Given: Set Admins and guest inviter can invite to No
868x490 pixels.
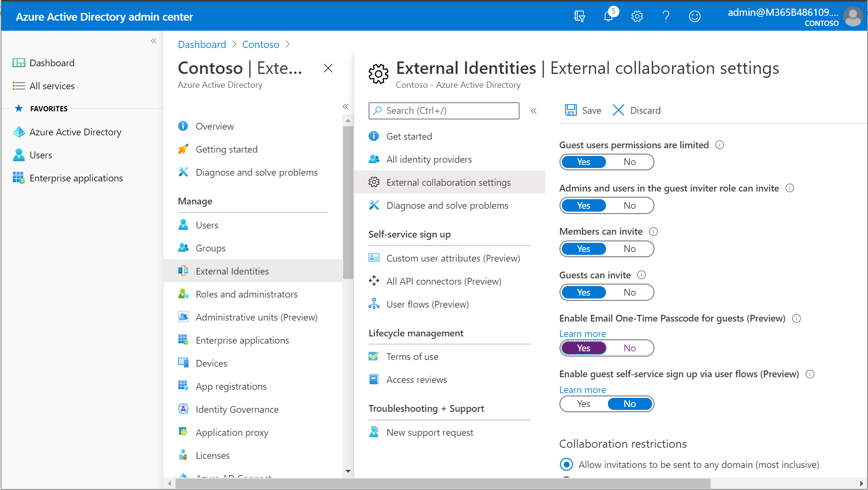Looking at the screenshot, I should [x=630, y=205].
